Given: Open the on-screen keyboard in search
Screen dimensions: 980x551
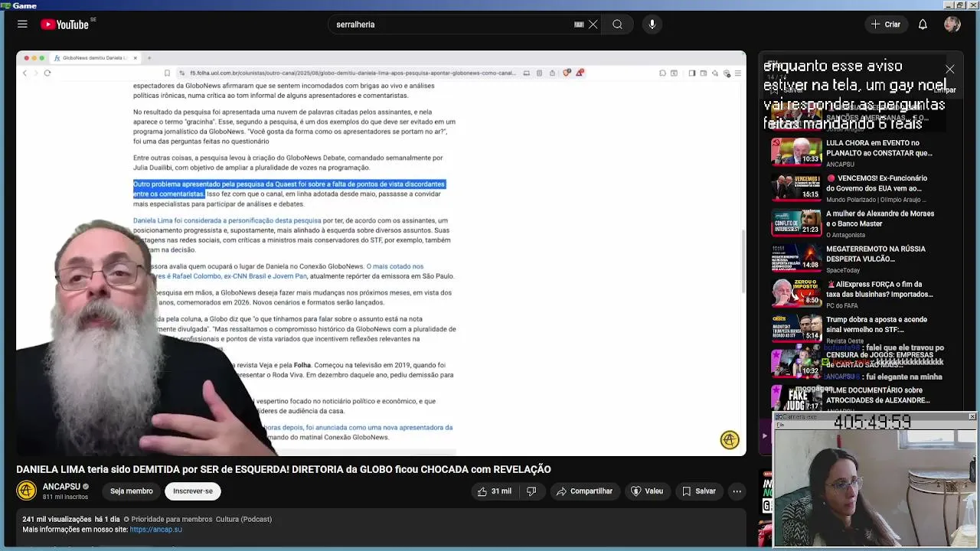Looking at the screenshot, I should (579, 24).
